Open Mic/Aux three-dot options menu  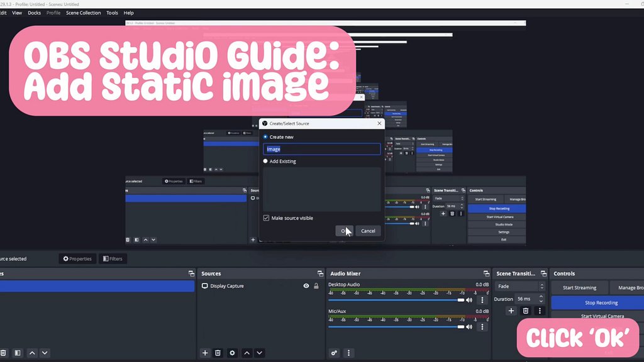[482, 327]
